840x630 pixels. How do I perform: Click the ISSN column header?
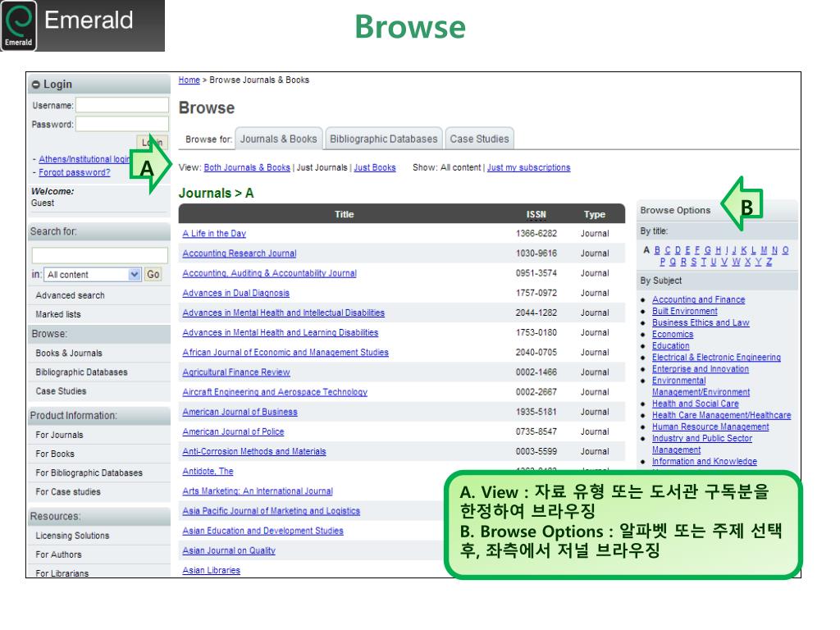pyautogui.click(x=536, y=214)
